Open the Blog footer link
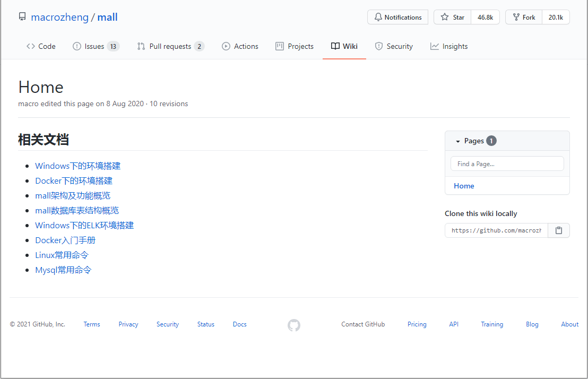This screenshot has height=379, width=588. [x=532, y=324]
